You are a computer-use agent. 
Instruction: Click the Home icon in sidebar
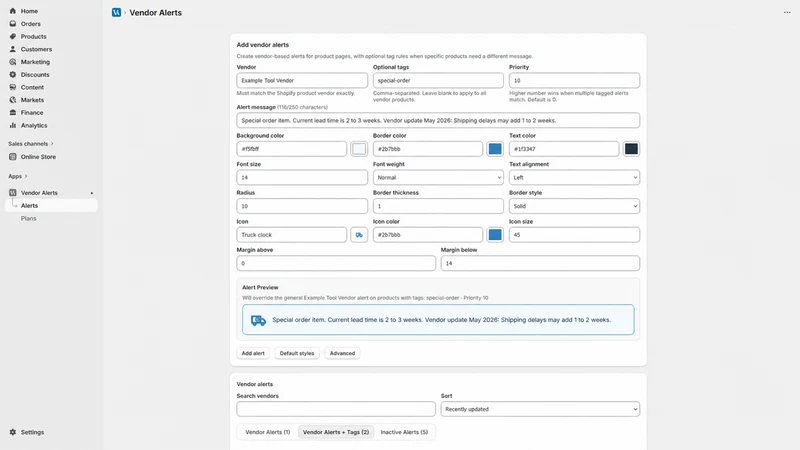(x=13, y=11)
